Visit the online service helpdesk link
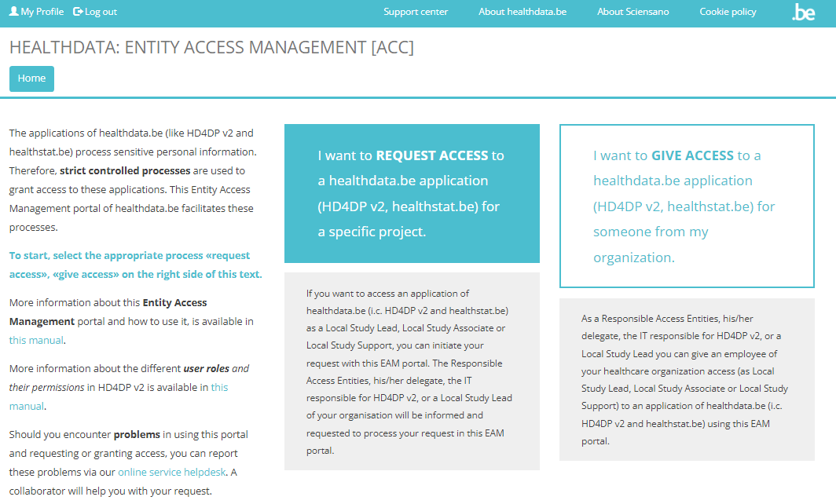This screenshot has width=836, height=504. (x=171, y=472)
